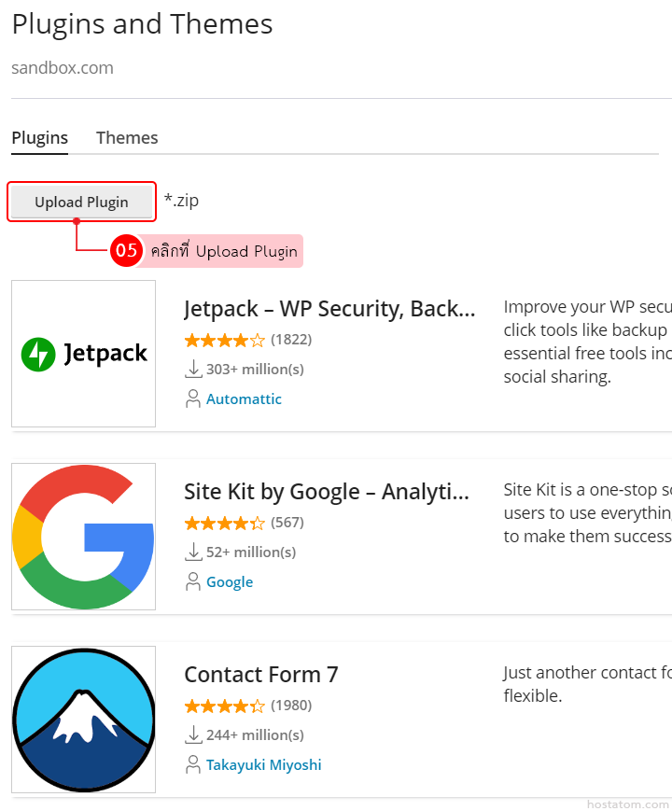Screen dimensions: 672x811
Task: Click the author icon beside Google
Action: coord(193,581)
